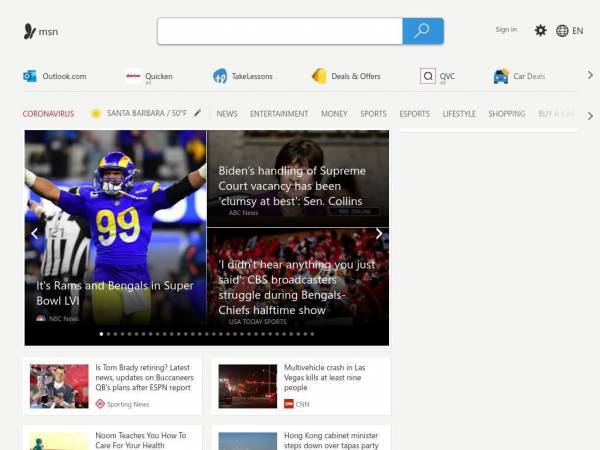Go to next carousel slide arrow
Screen dimensions: 600x450
coord(379,233)
